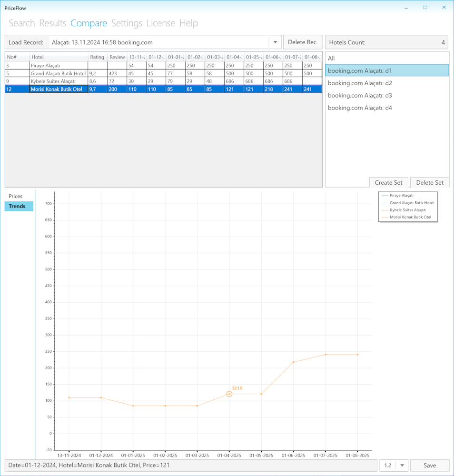This screenshot has width=454, height=476.
Task: Sort by the Review column header
Action: point(117,57)
